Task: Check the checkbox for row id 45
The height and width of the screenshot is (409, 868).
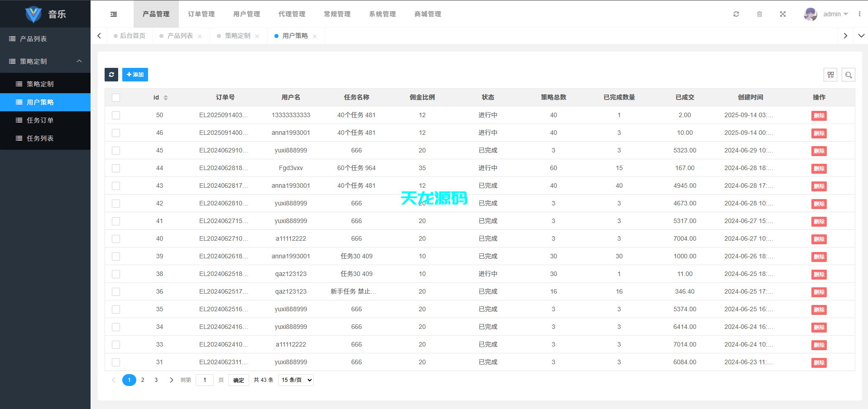Action: tap(116, 151)
